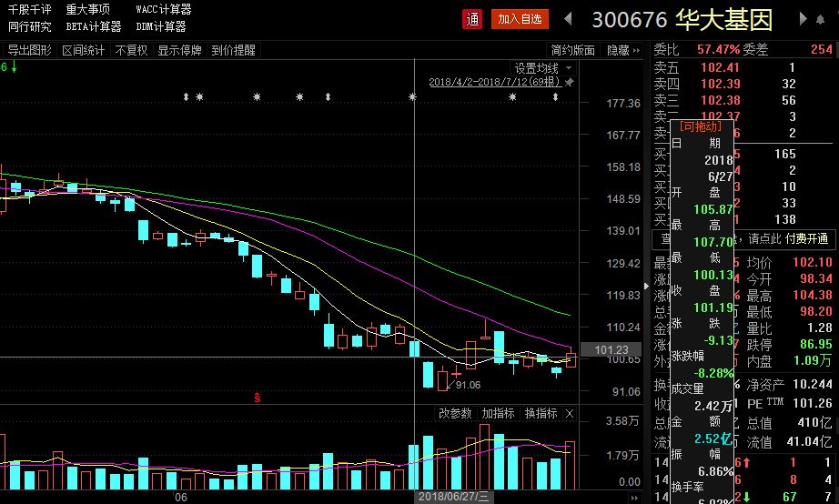Screen dimensions: 839x504
Task: Close the indicator panel with X
Action: 570,414
